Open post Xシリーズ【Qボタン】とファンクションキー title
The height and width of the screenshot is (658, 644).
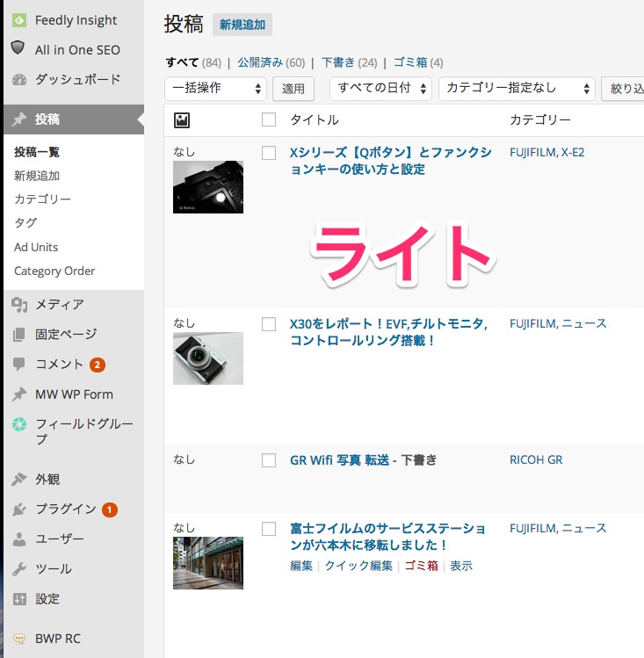[x=391, y=161]
